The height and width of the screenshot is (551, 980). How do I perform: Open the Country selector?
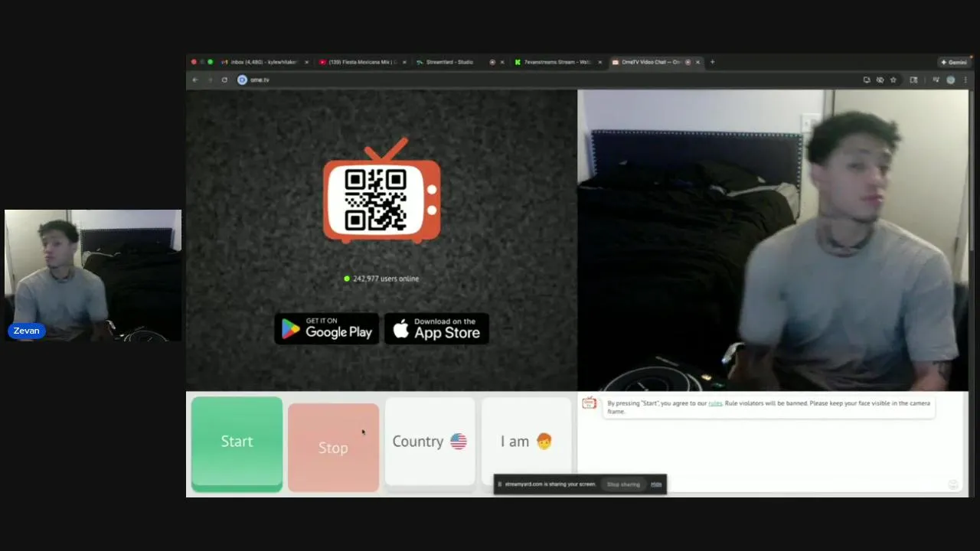point(430,442)
